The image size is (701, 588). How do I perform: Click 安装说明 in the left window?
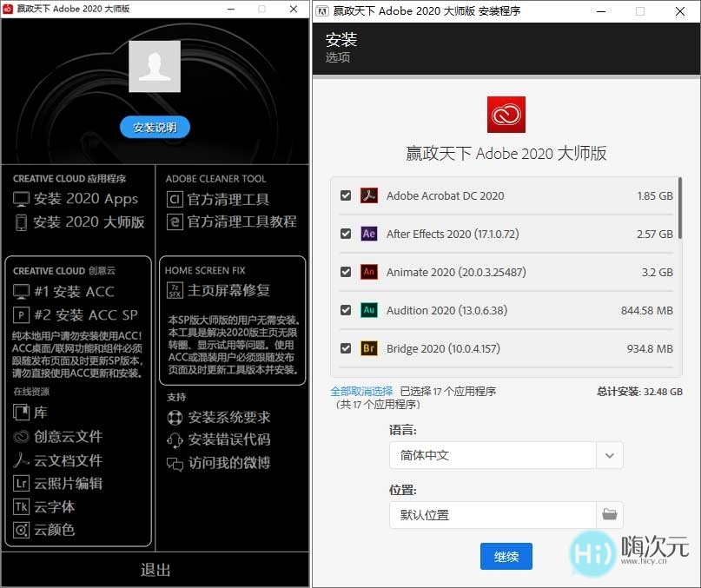click(154, 126)
